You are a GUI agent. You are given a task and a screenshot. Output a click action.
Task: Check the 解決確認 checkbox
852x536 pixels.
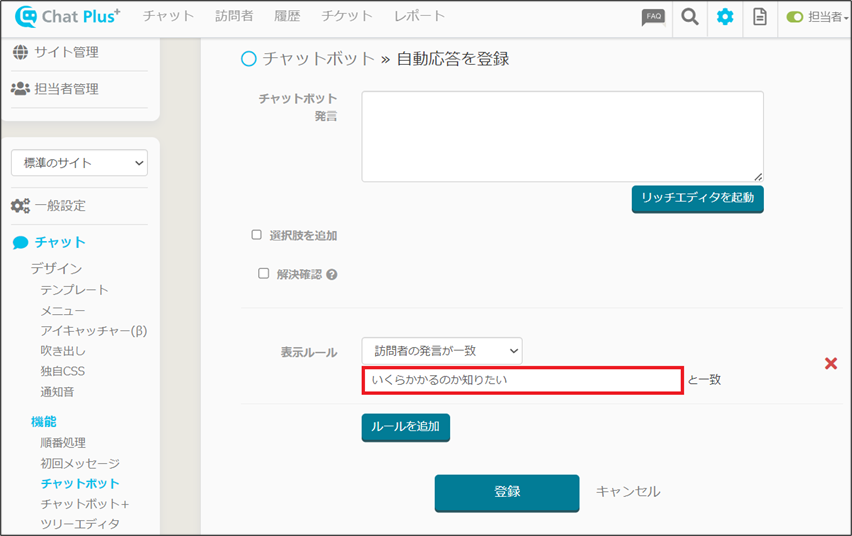tap(264, 273)
